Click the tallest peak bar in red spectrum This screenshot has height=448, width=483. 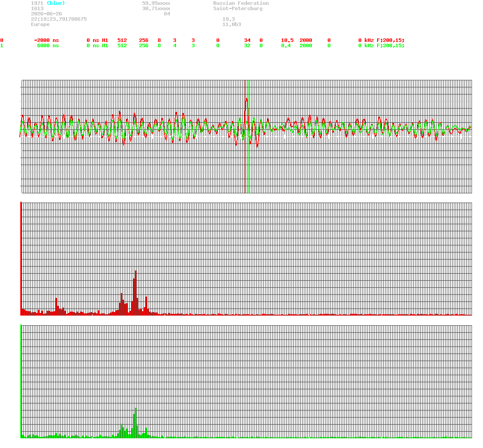(135, 293)
